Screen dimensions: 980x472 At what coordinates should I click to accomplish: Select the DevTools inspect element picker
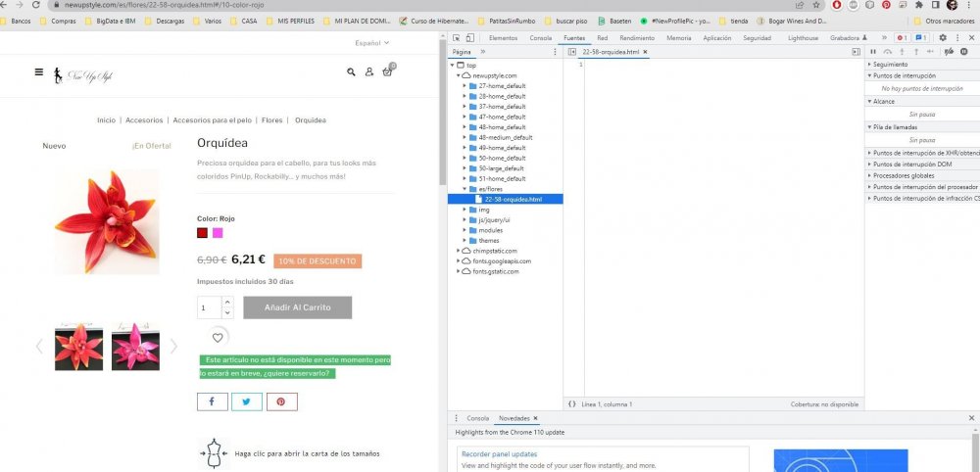click(457, 38)
